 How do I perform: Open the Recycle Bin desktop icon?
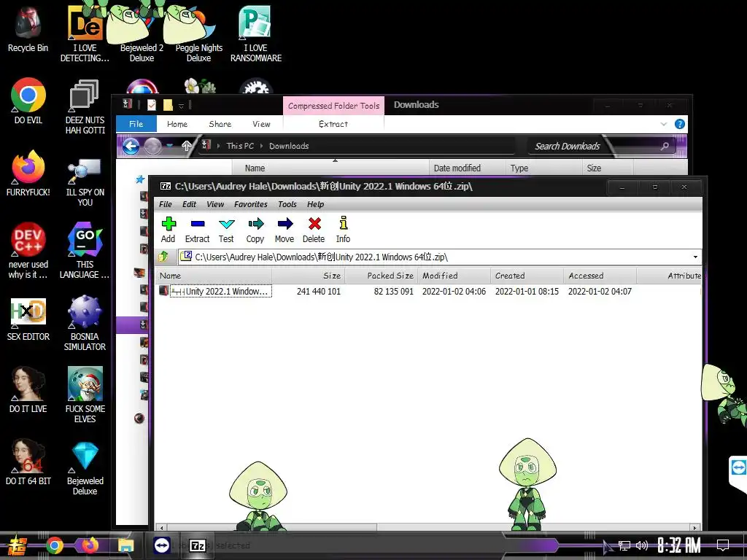point(28,29)
